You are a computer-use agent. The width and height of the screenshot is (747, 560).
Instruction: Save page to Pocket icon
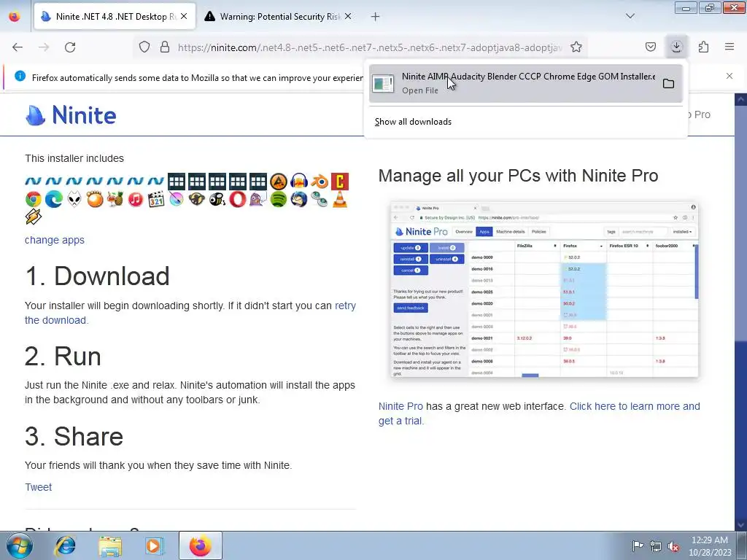(x=650, y=47)
